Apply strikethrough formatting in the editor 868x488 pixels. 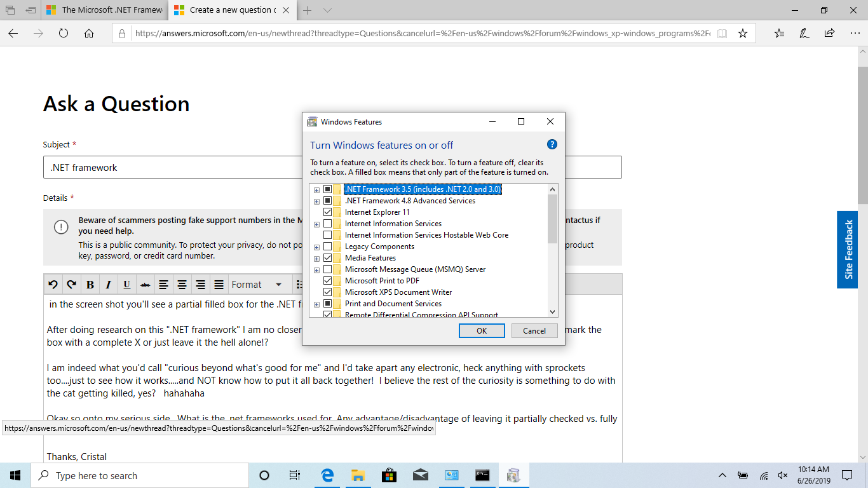click(146, 284)
